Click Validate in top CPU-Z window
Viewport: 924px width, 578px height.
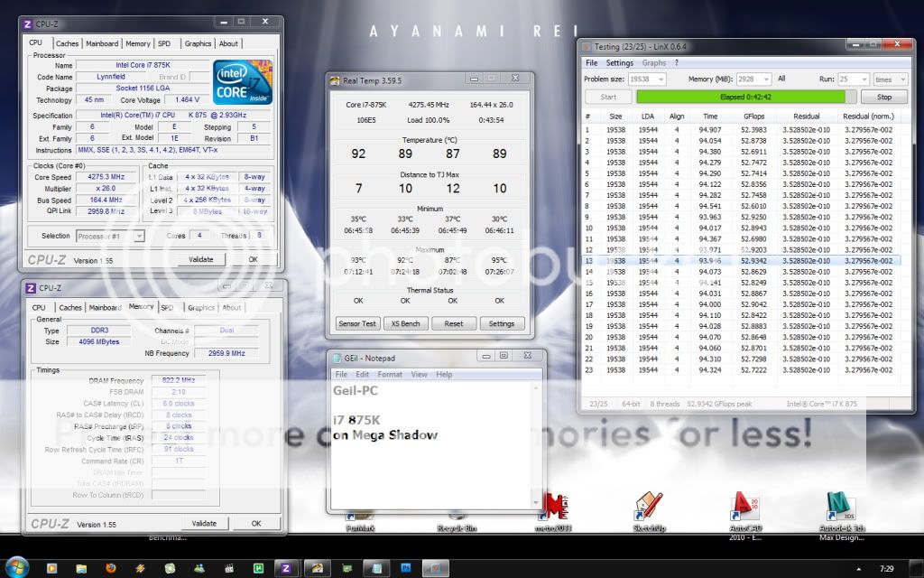[x=201, y=259]
